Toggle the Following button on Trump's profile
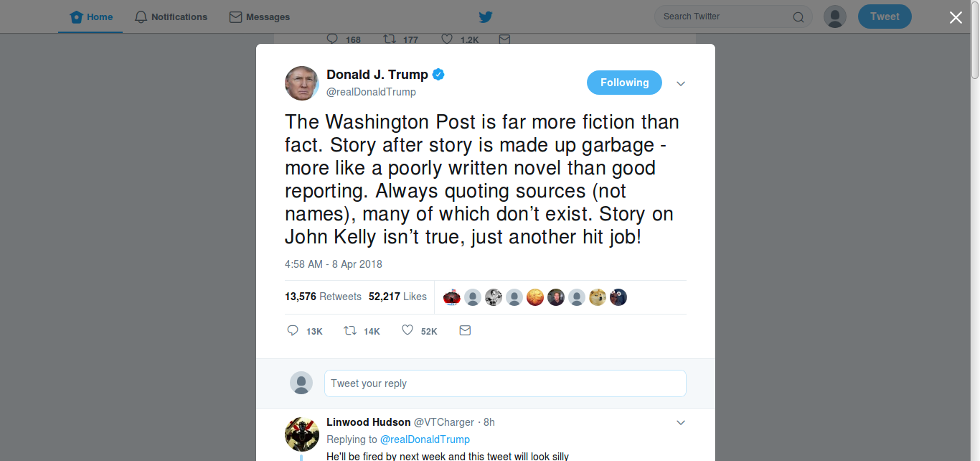 (x=624, y=83)
